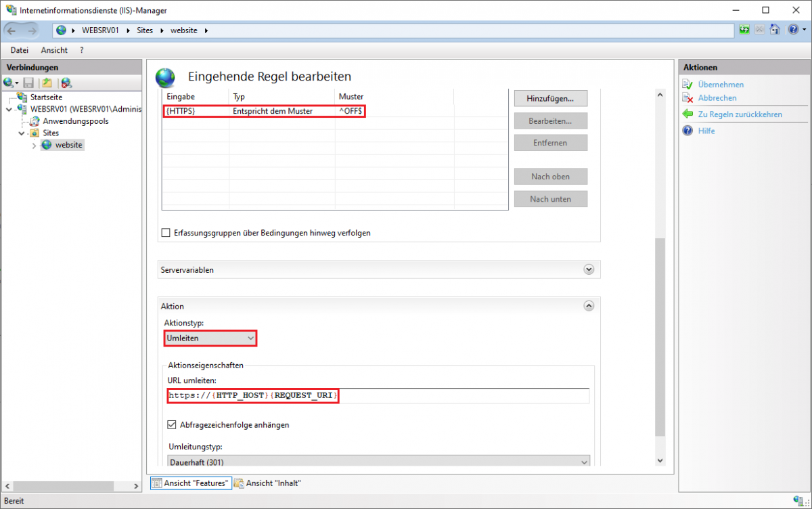
Task: Open the Umleitungstyp Dauerhaft (301) dropdown
Action: [x=379, y=462]
